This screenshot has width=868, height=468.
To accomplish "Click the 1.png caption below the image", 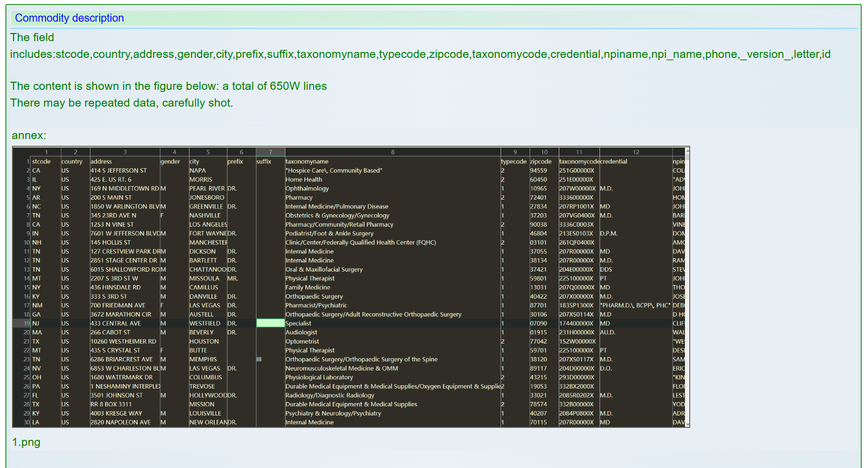I will (x=26, y=442).
